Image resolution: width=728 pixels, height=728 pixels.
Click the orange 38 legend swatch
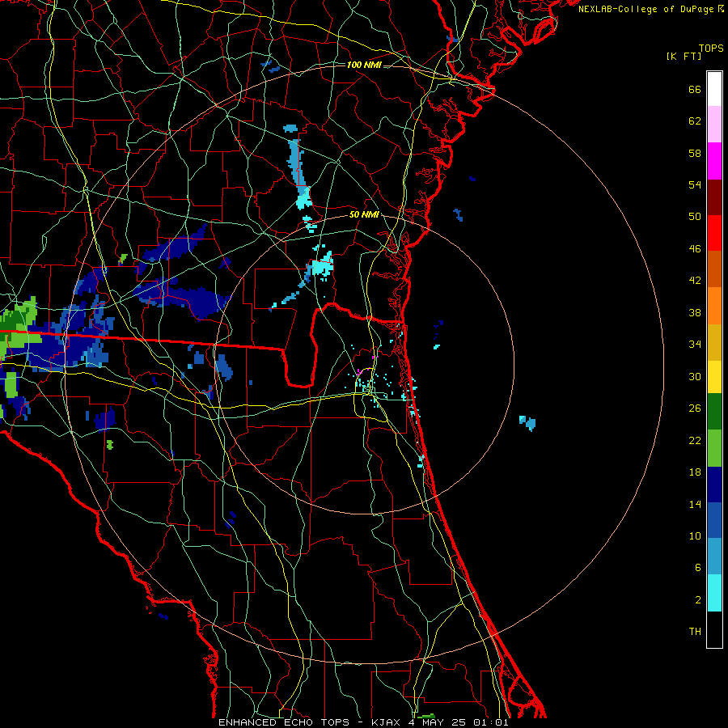pos(714,306)
